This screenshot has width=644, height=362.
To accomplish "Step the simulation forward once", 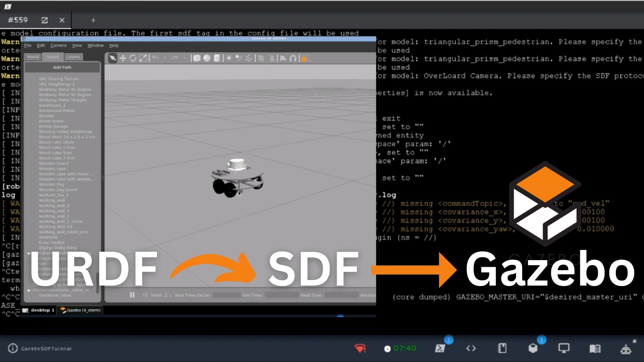I will [145, 295].
